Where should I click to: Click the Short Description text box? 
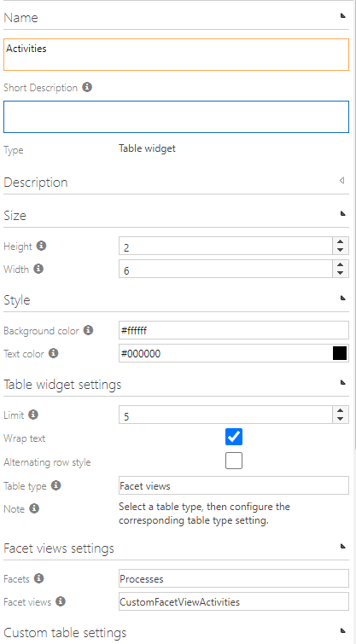pyautogui.click(x=176, y=117)
